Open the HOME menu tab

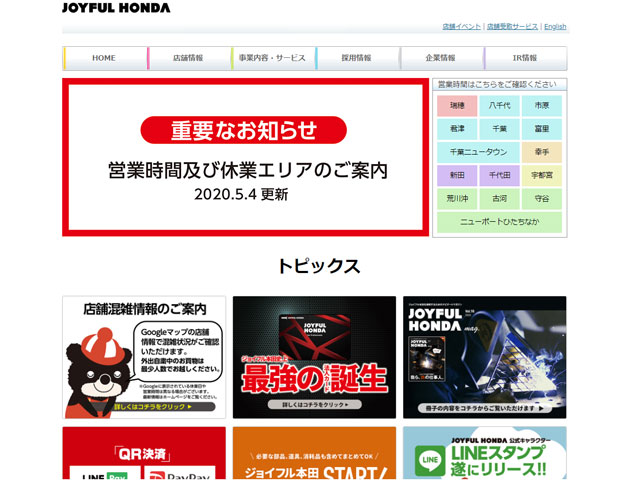click(104, 58)
